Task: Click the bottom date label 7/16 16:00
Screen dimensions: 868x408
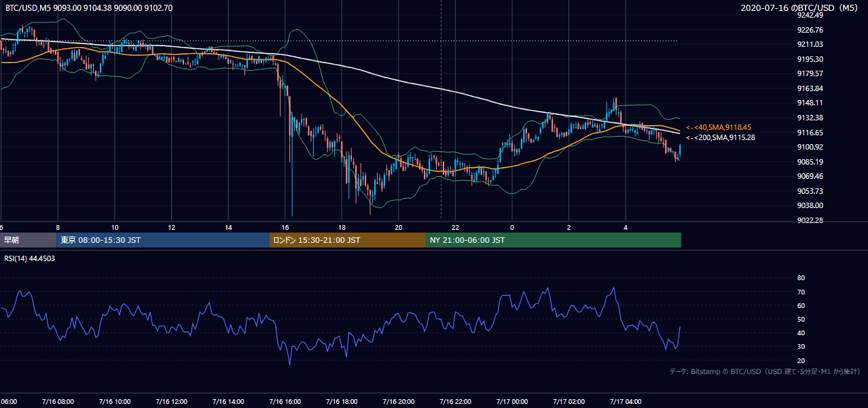Action: [285, 402]
